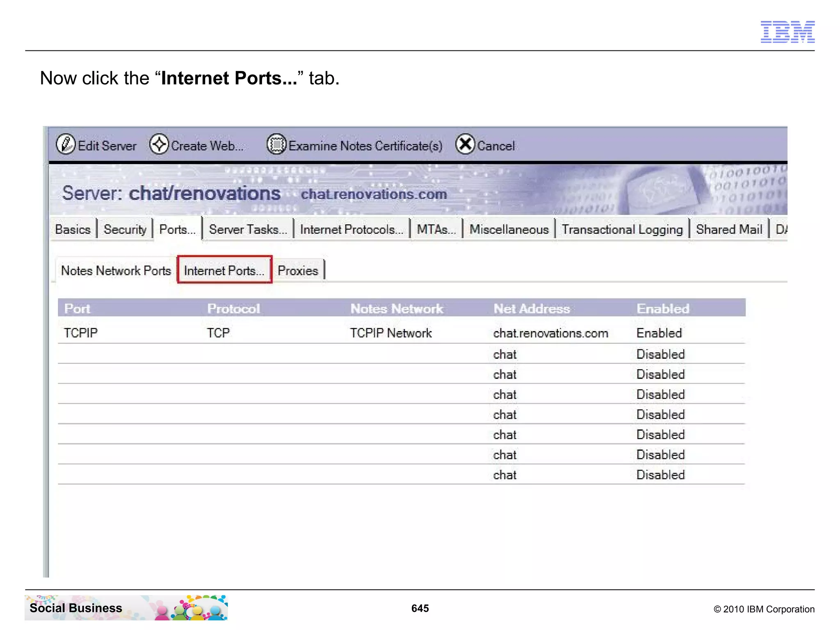Screen dimensions: 840x630
Task: Select the Miscellaneous tab
Action: coord(509,229)
